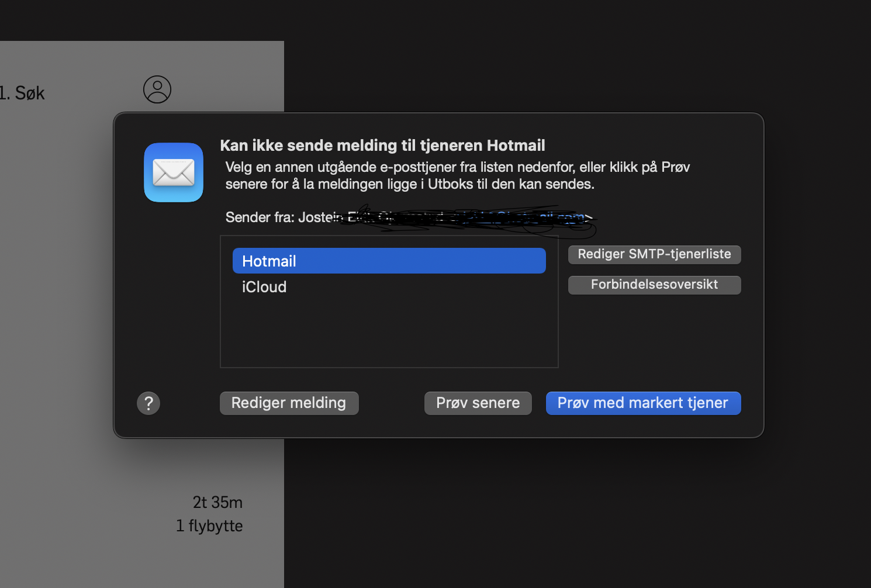The image size is (871, 588).
Task: Click the user profile icon in background window
Action: pyautogui.click(x=157, y=89)
